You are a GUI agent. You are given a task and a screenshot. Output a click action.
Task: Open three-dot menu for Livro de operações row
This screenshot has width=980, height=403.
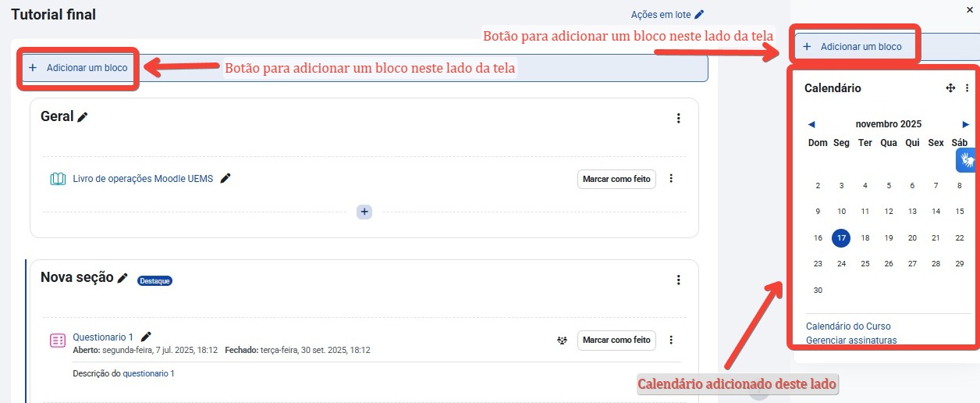[x=671, y=179]
